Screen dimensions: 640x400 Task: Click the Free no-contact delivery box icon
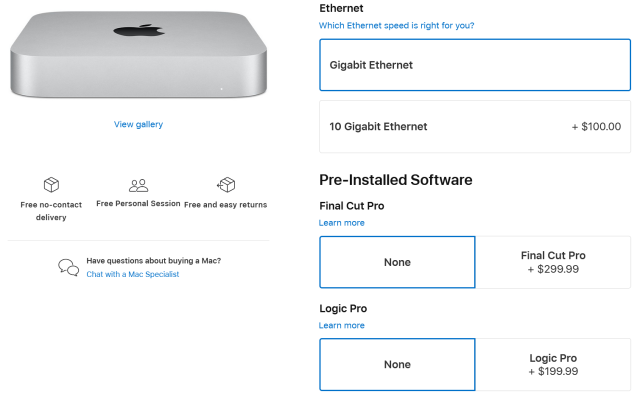[x=51, y=185]
